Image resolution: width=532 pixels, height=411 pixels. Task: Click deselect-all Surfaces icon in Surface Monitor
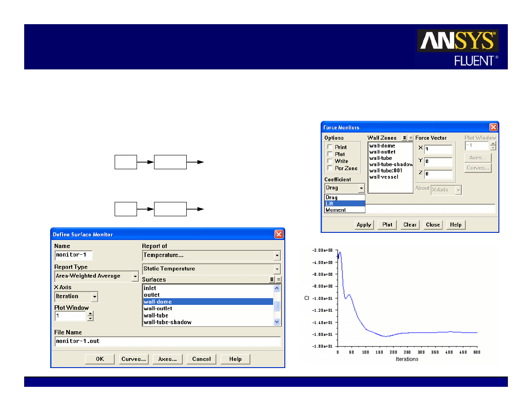click(279, 279)
